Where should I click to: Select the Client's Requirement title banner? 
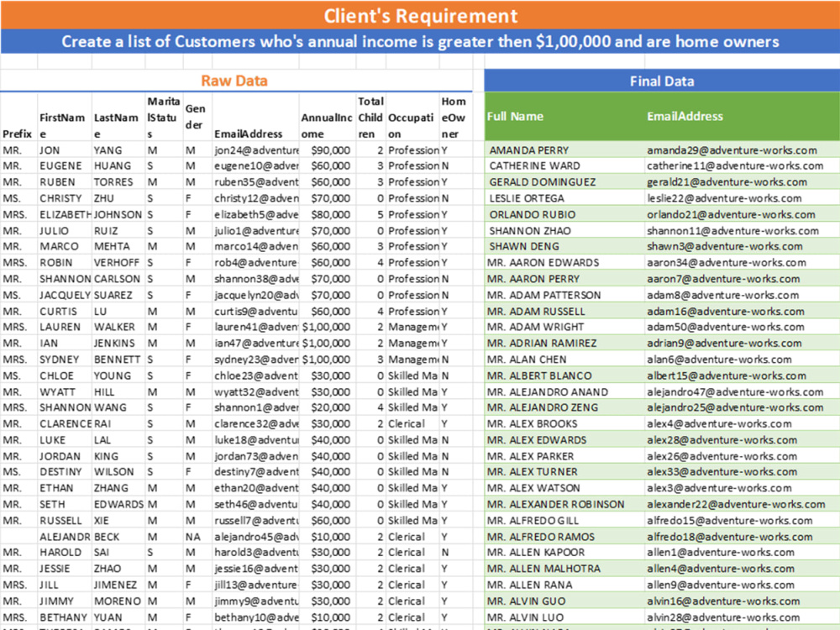click(x=420, y=15)
